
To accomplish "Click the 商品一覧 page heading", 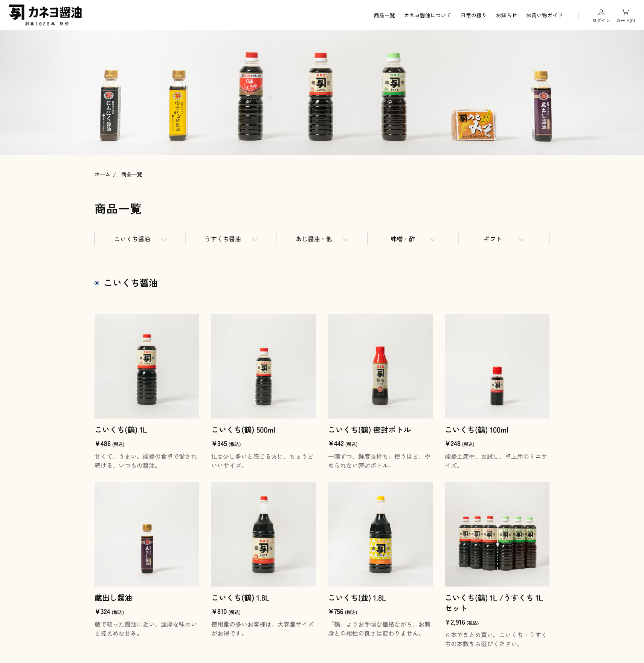I will click(x=118, y=209).
